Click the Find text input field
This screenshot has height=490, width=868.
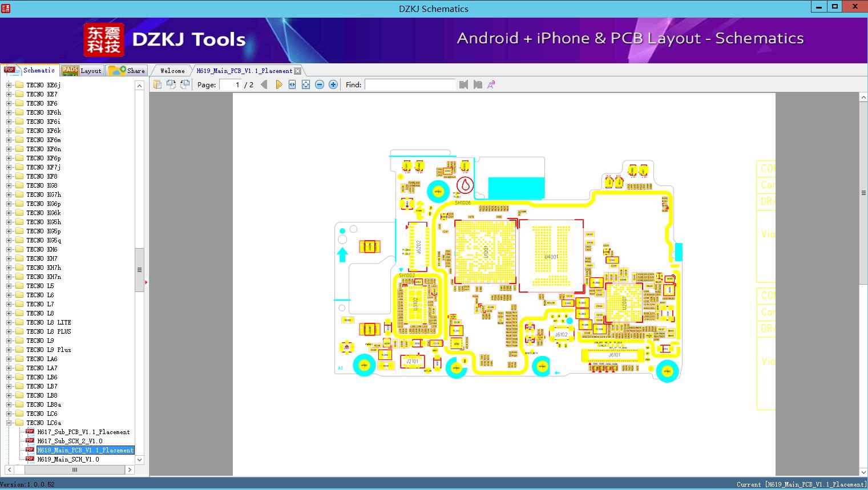point(410,84)
